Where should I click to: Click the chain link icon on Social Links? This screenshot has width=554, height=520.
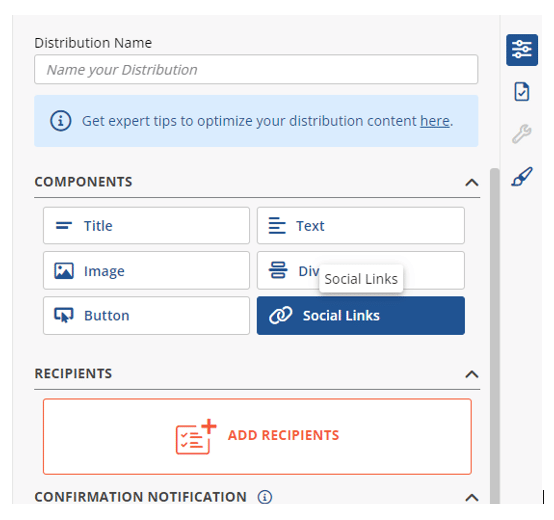point(281,315)
